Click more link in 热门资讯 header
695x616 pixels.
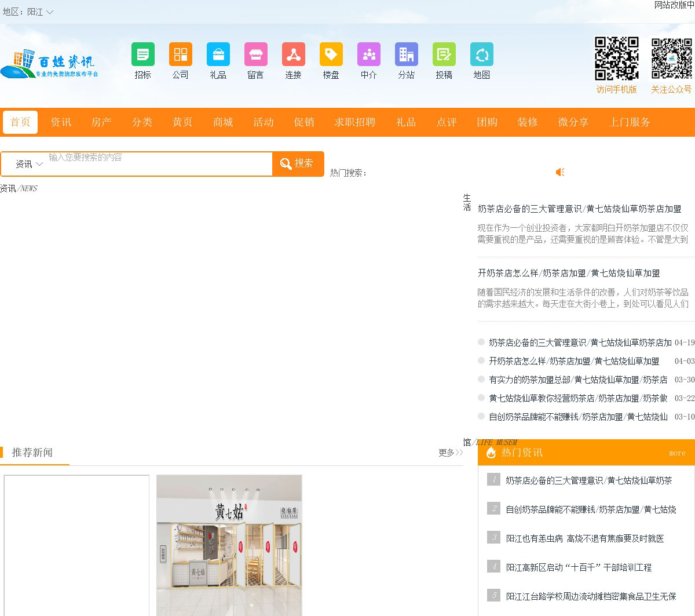[x=676, y=453]
